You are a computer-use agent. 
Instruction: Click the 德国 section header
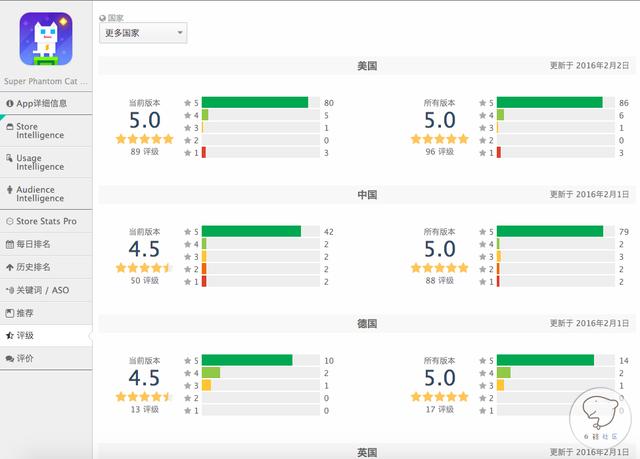(x=366, y=324)
